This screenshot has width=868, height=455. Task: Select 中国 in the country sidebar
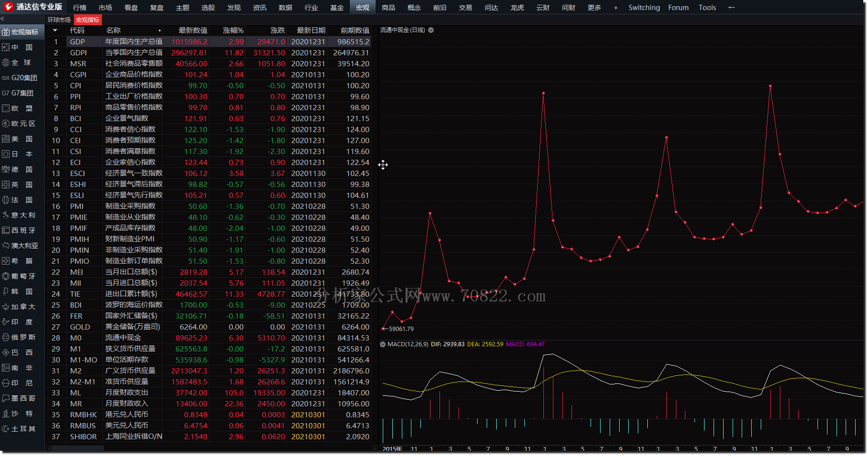coord(22,47)
